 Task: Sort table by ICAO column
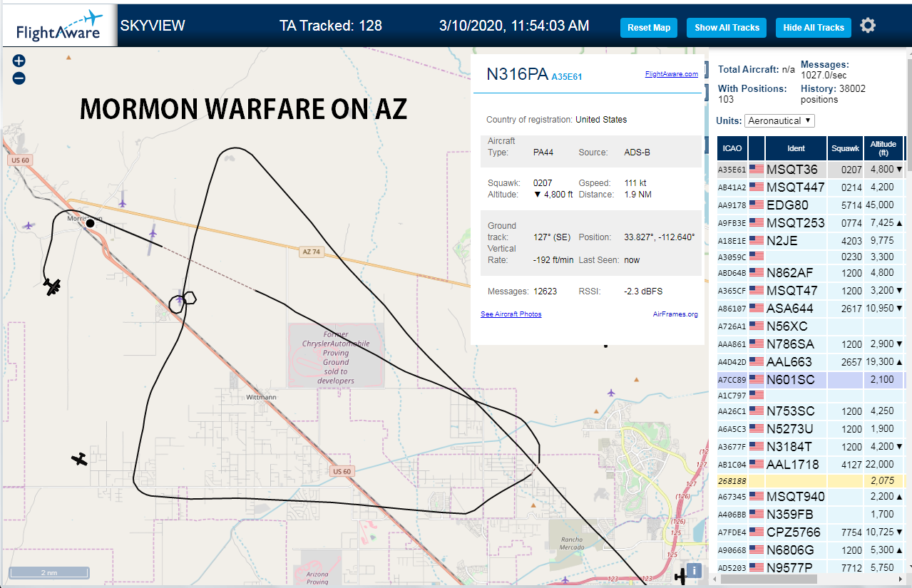coord(732,148)
